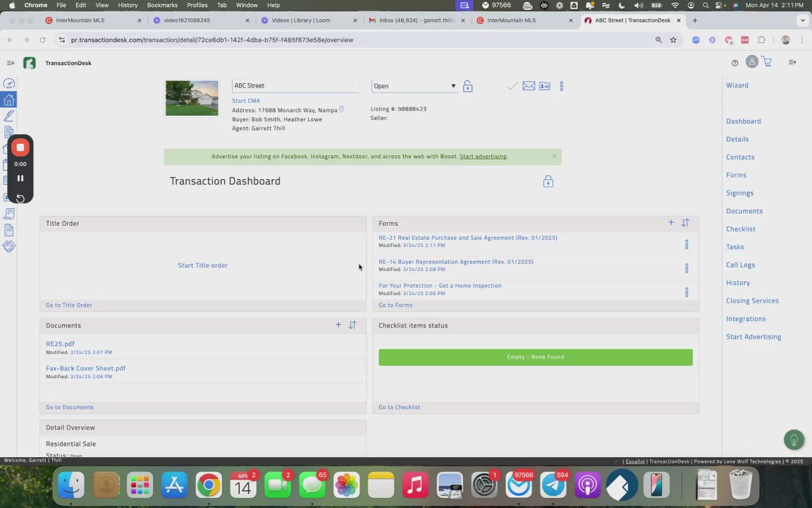The image size is (812, 508).
Task: Edit the ABC Street name field
Action: [x=295, y=85]
